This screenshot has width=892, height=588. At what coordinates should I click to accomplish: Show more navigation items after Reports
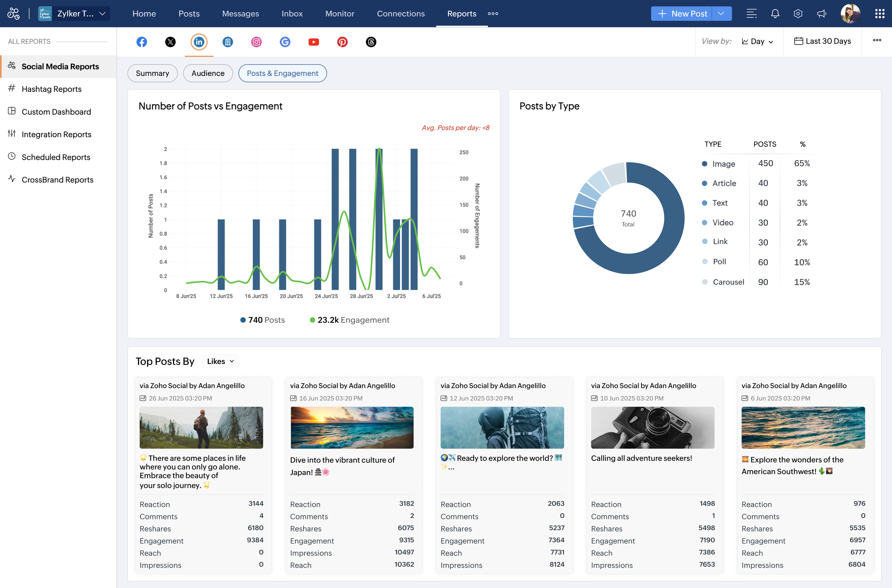[493, 14]
